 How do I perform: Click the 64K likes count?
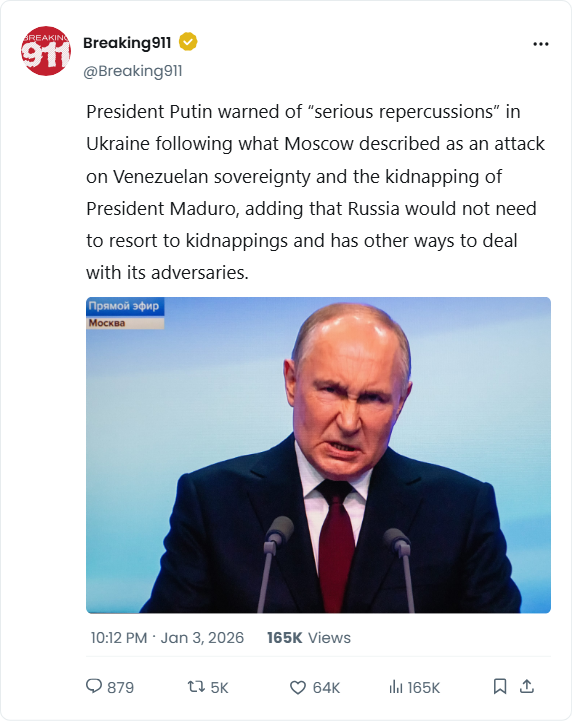coord(326,687)
